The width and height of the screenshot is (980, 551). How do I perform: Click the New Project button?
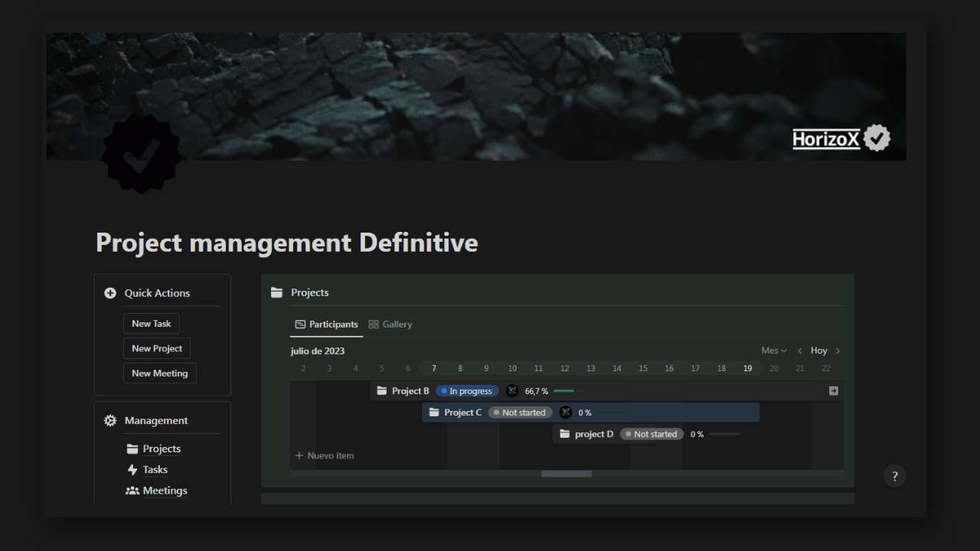[157, 348]
